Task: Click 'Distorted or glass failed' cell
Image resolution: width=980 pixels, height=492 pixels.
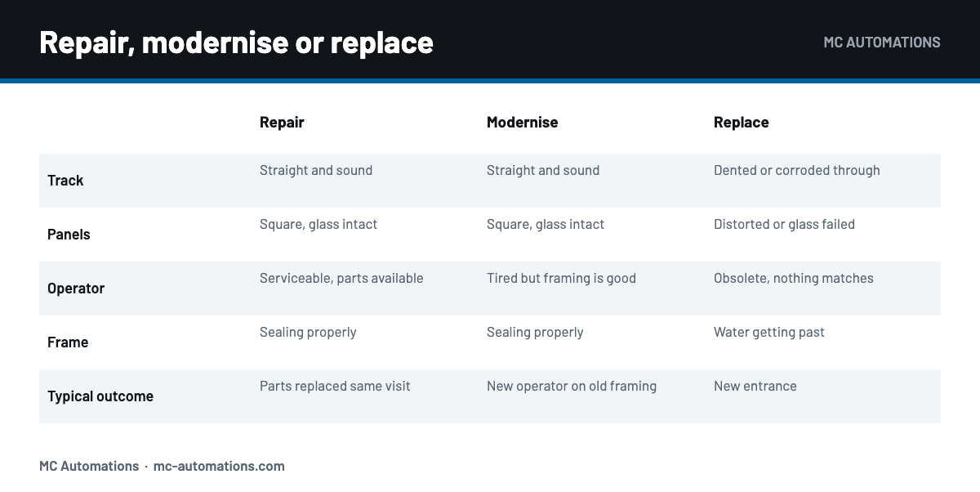Action: point(784,225)
